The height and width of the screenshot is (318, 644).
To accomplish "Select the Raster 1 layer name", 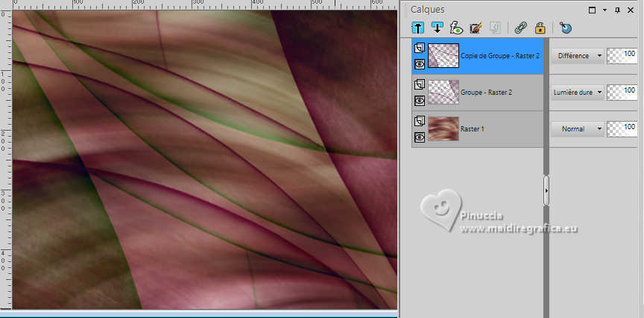I will [473, 128].
